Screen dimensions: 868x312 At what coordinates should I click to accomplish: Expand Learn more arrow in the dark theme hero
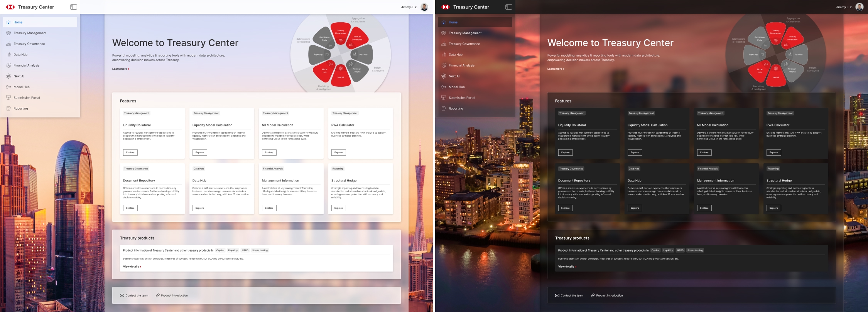pos(564,69)
